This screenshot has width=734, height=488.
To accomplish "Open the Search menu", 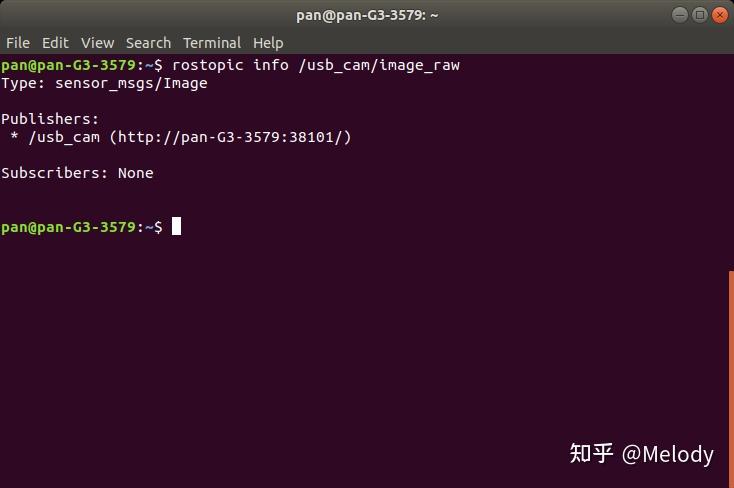I will point(148,43).
